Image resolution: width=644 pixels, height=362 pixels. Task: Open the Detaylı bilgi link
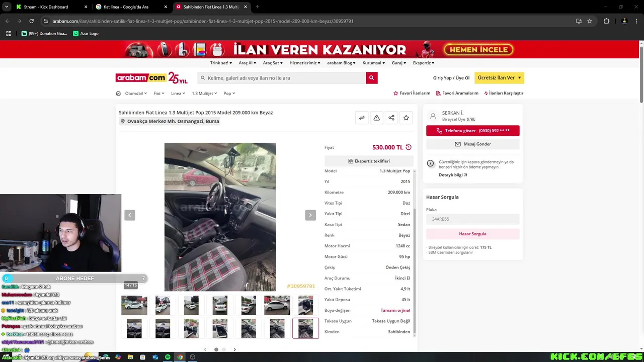tap(453, 175)
